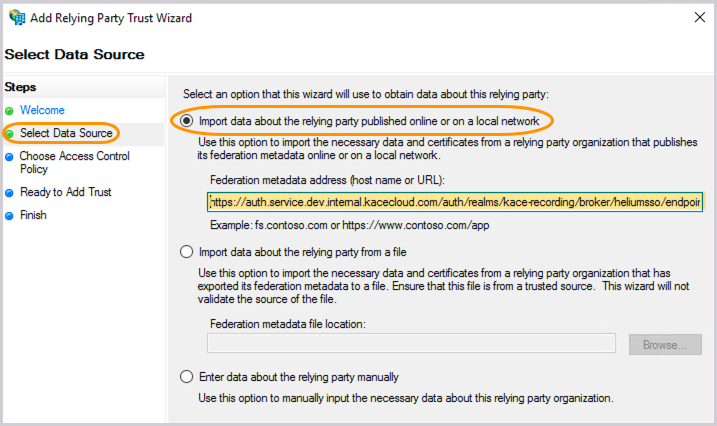717x426 pixels.
Task: Open the Welcome step link
Action: tap(42, 110)
